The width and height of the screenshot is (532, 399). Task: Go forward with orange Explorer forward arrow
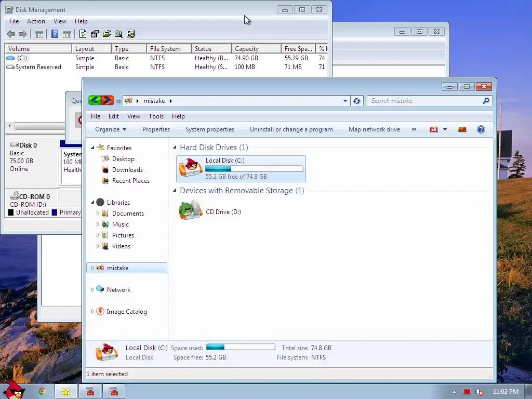pyautogui.click(x=107, y=100)
